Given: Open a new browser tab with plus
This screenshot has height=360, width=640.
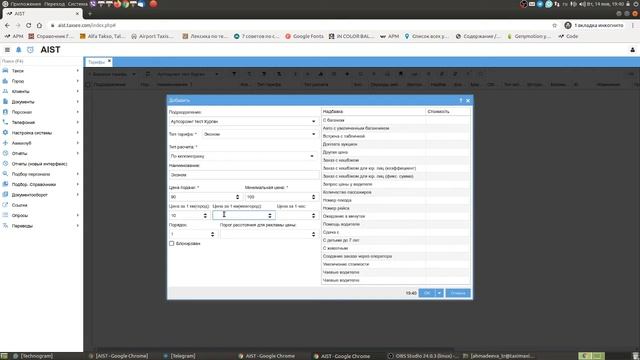Looking at the screenshot, I should [x=90, y=13].
